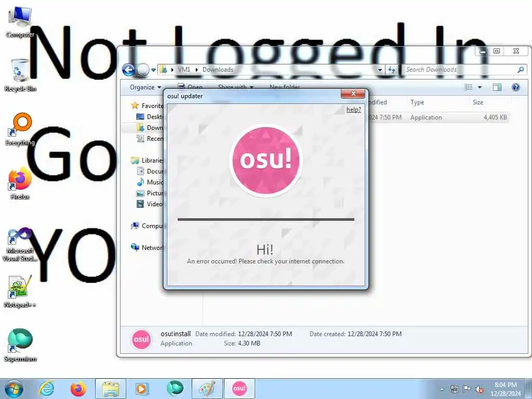Click the Application type cell of osu!install

[x=426, y=117]
